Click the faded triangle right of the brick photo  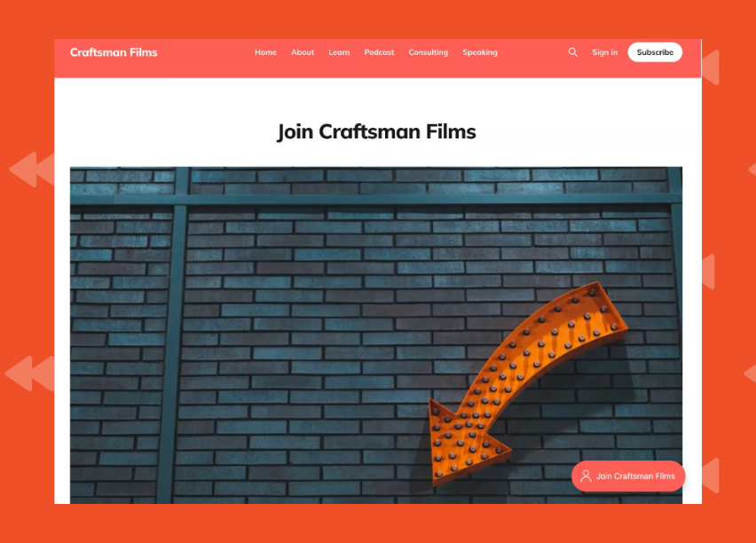[708, 271]
